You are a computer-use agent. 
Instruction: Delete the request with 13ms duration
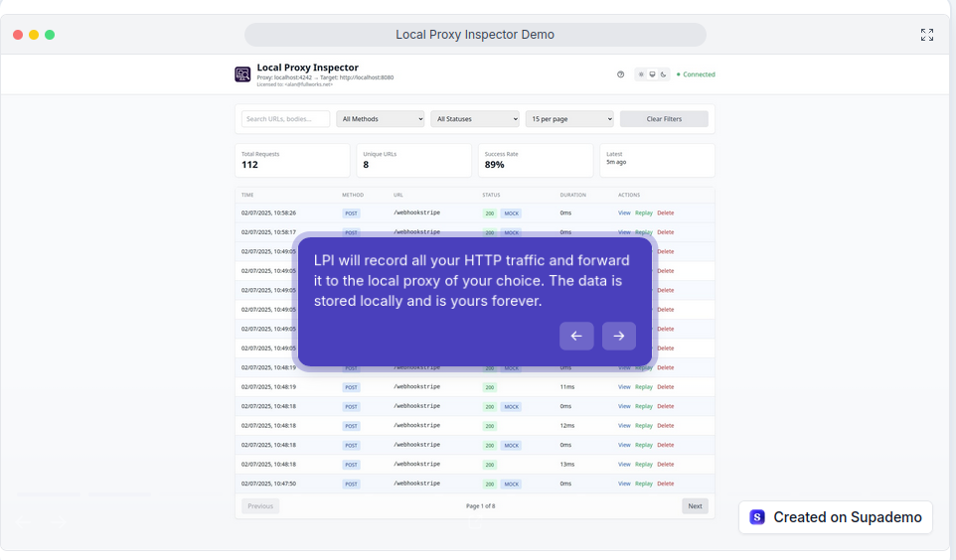[666, 465]
